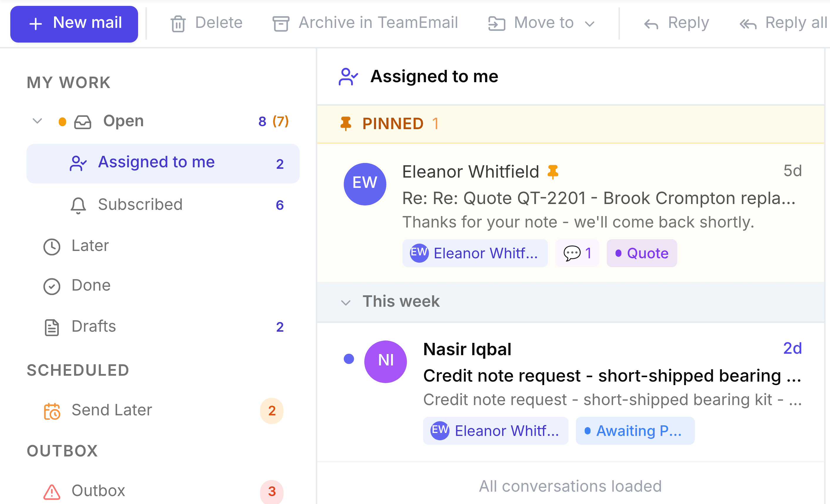Click unread dot beside Nasir Iqbal
Screen dimensions: 830x504
[x=349, y=359]
